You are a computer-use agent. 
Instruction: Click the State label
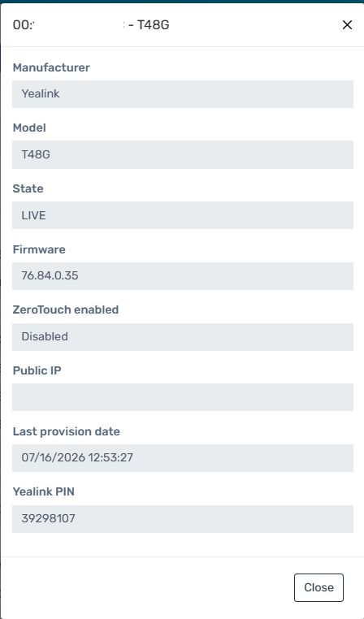[x=28, y=188]
